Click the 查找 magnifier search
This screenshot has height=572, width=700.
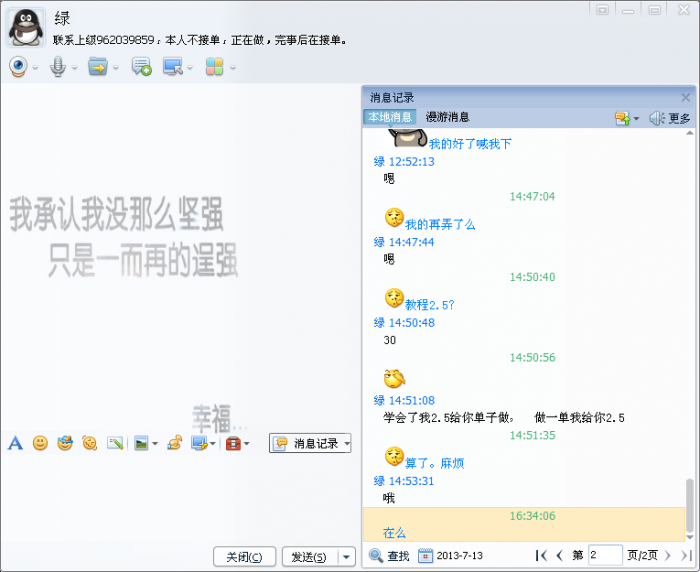[x=389, y=556]
